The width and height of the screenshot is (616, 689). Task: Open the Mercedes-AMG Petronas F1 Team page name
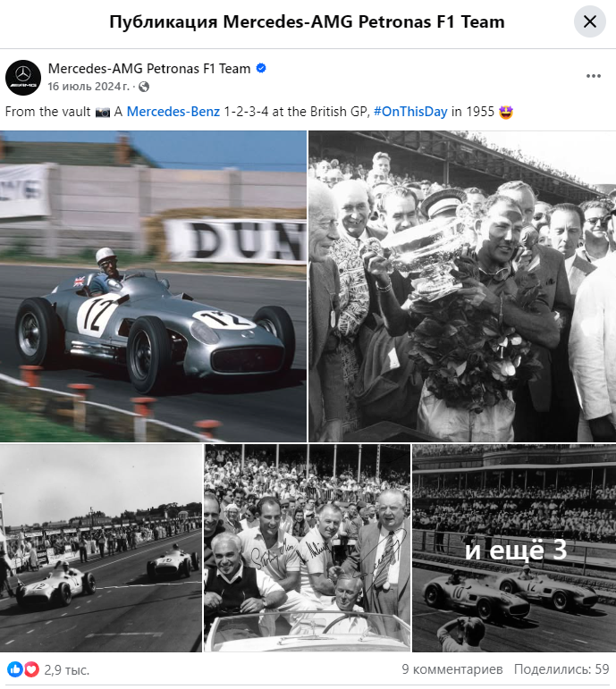pos(149,69)
